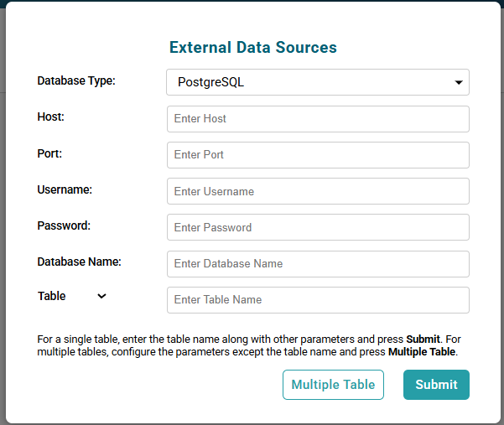Click the caret arrow of the Database Type selector

pyautogui.click(x=459, y=83)
